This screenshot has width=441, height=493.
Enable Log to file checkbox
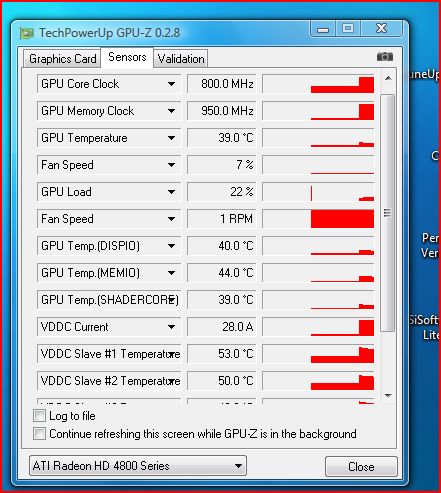[39, 416]
